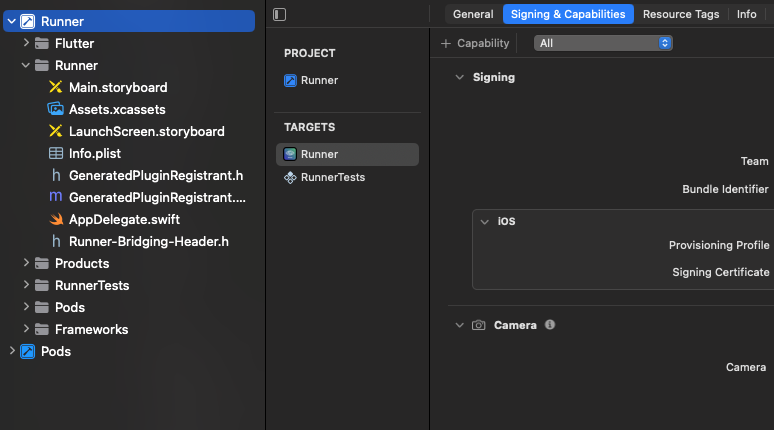Click the Runner icon under PROJECT section
Viewport: 774px width, 430px height.
290,80
